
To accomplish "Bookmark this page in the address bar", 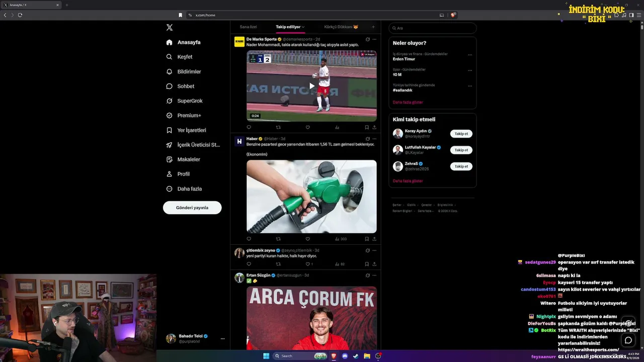I will [x=180, y=15].
